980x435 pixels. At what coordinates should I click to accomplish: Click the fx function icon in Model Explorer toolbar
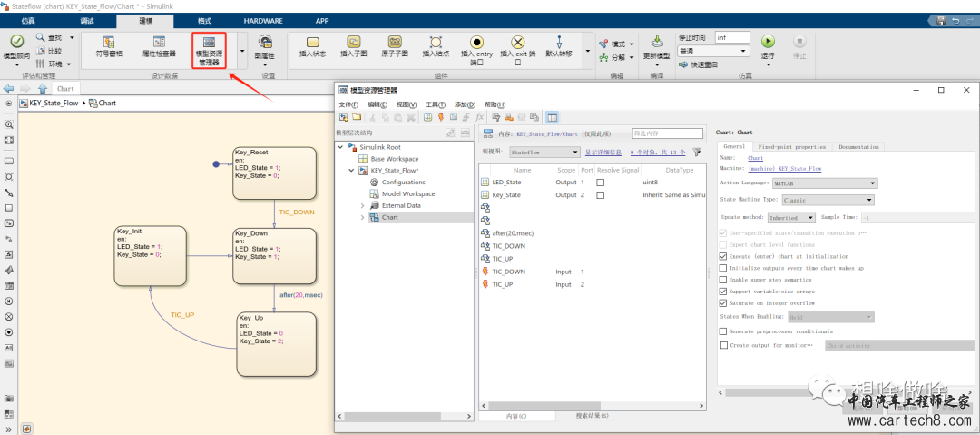[x=479, y=117]
